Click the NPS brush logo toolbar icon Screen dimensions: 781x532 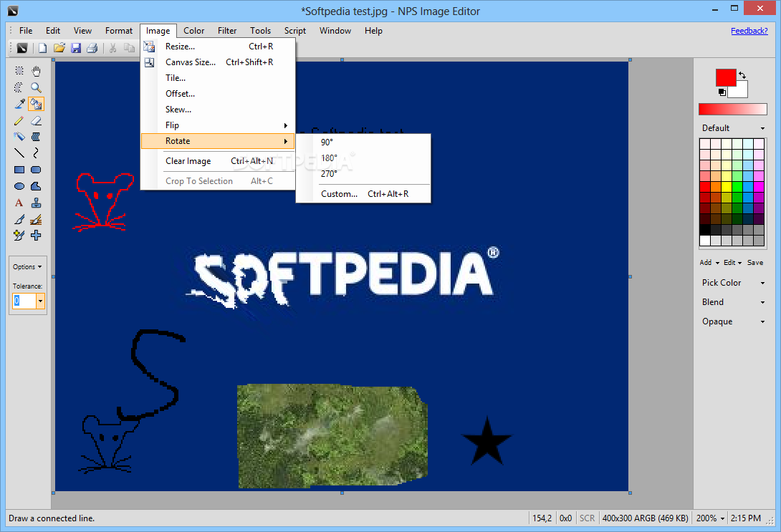point(22,48)
